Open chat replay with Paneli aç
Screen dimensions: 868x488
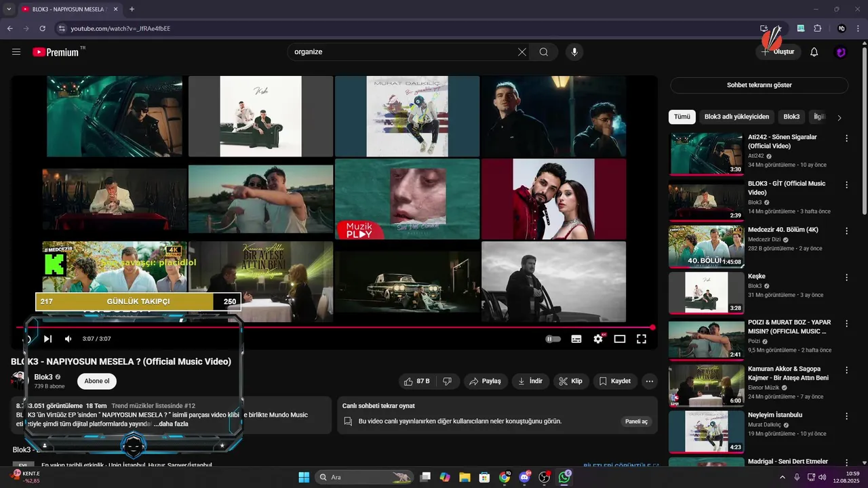coord(637,421)
